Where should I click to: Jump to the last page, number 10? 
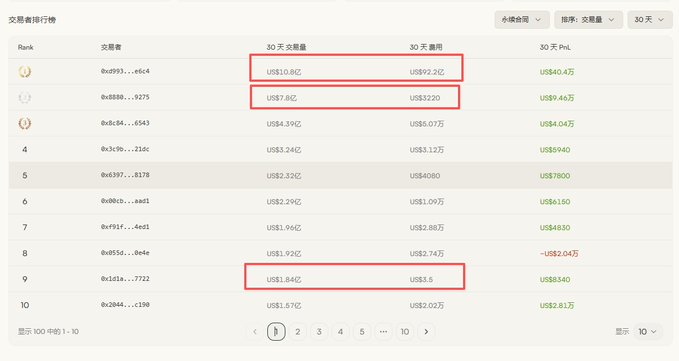[x=405, y=332]
